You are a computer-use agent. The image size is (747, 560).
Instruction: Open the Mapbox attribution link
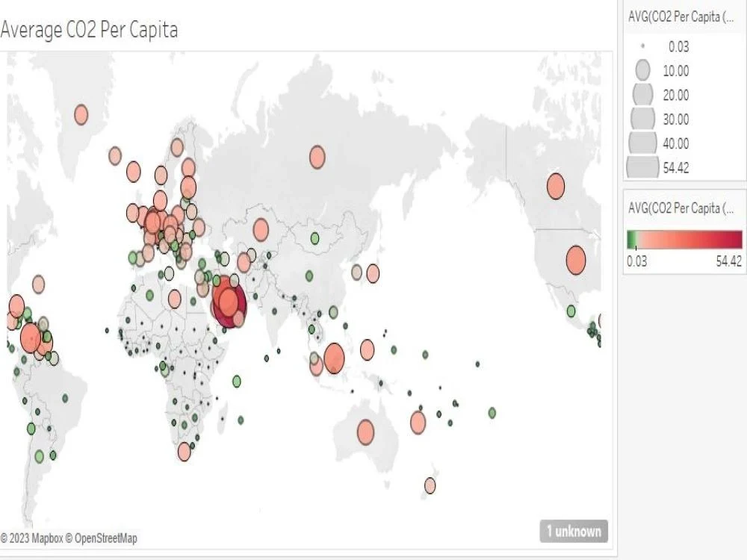32,538
